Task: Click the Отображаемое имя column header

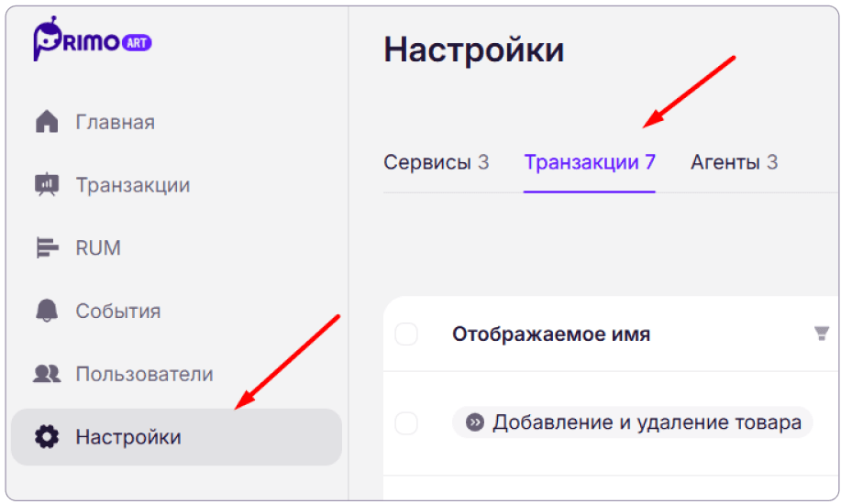Action: [551, 334]
